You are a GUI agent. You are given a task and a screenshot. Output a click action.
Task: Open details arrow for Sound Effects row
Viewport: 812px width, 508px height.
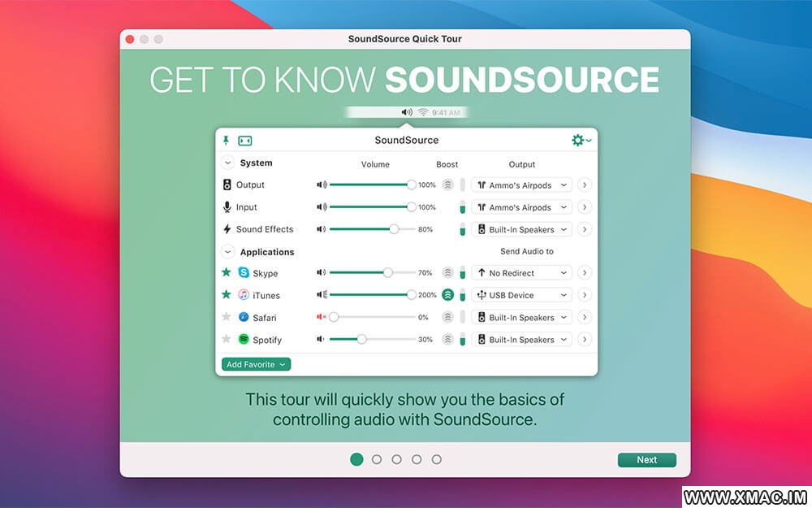tap(585, 229)
